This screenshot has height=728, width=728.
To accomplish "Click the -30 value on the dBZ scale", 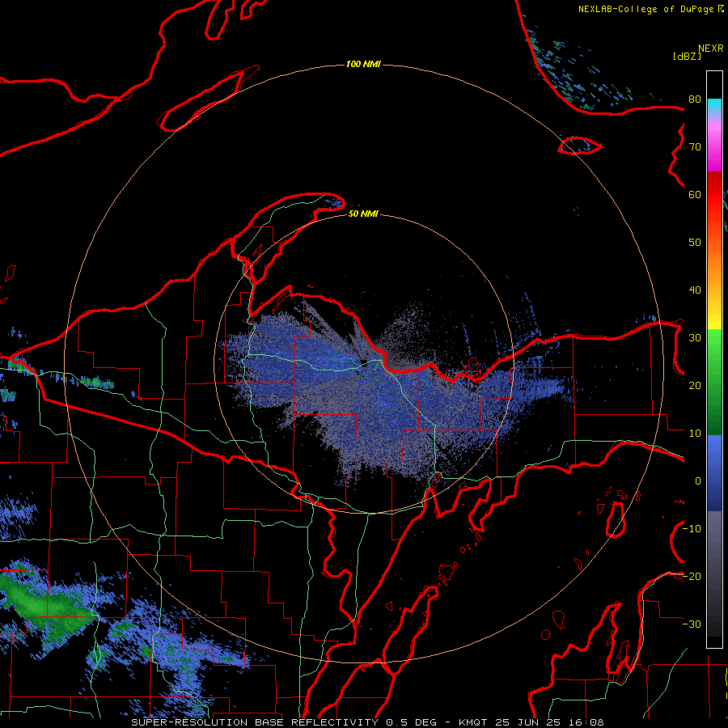I will tap(692, 624).
